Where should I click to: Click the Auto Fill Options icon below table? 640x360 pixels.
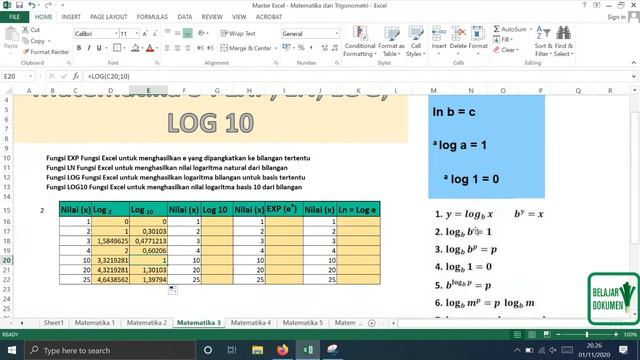click(x=173, y=290)
